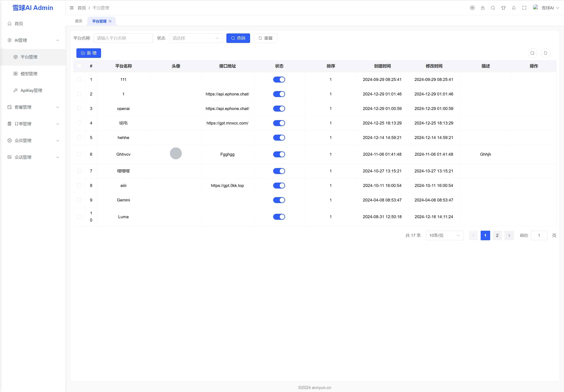Click the lock screen icon
The width and height of the screenshot is (564, 392).
click(x=482, y=8)
